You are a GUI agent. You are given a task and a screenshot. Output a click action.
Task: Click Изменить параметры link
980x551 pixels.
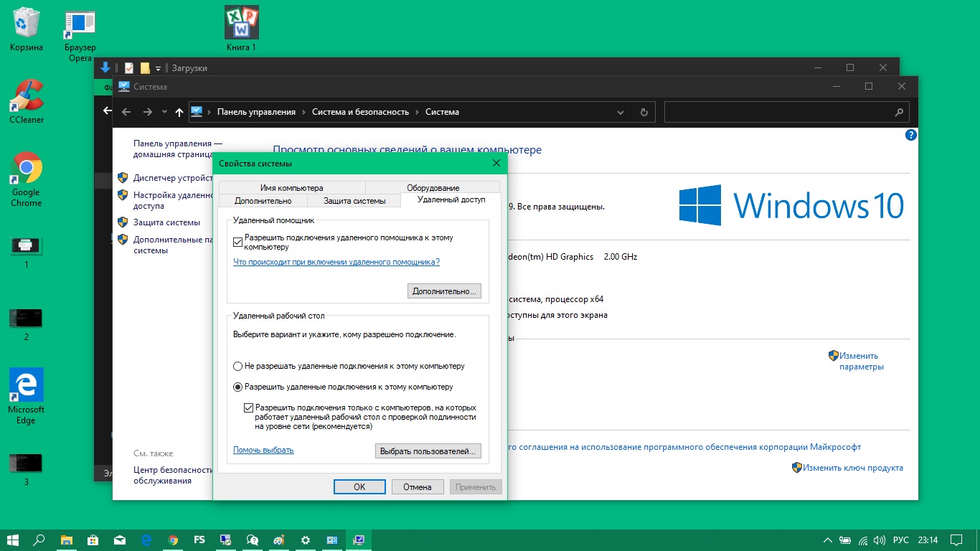[x=861, y=361]
